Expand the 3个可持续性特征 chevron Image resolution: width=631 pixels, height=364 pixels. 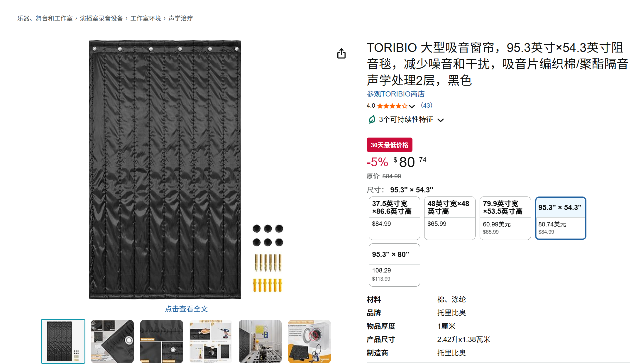click(441, 120)
